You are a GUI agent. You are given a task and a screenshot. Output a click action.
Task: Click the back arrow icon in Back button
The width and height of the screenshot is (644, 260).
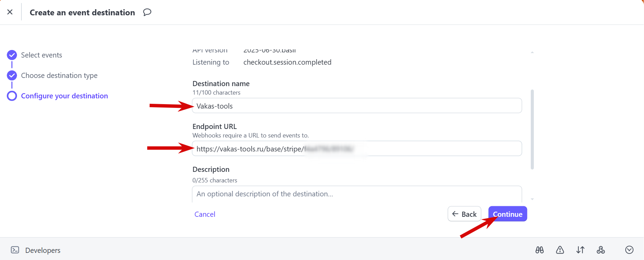pos(455,214)
